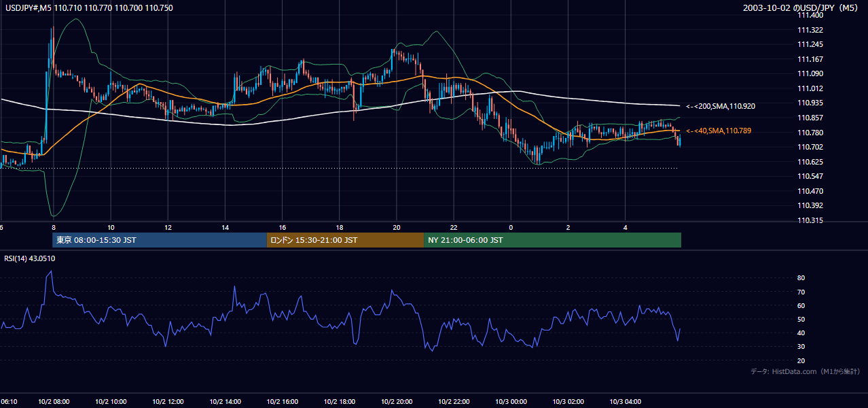Click the 10/3 02:00 bottom axis timestamp

pos(568,401)
